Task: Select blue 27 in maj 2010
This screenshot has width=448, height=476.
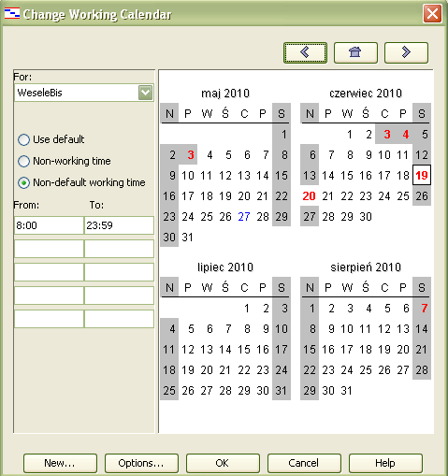Action: click(x=244, y=217)
